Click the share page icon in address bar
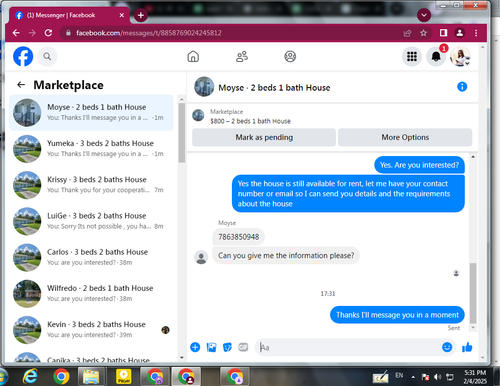The height and width of the screenshot is (386, 500). click(x=407, y=33)
